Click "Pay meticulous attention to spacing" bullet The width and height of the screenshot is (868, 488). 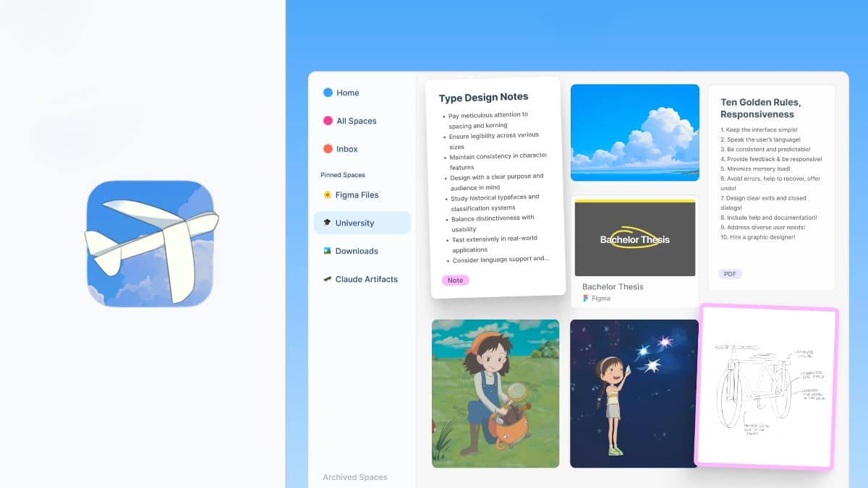[x=488, y=120]
